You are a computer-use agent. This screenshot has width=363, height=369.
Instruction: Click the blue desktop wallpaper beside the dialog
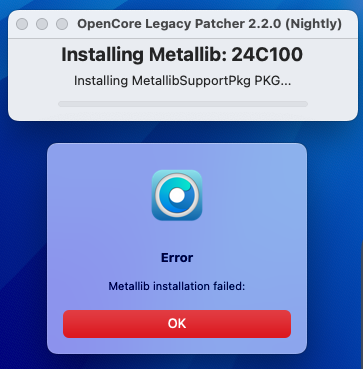pos(333,233)
